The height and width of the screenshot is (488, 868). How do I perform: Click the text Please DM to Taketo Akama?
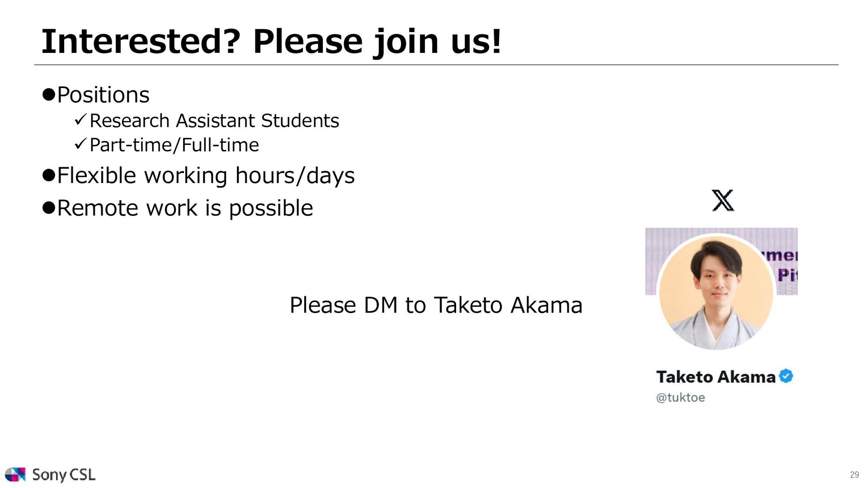pos(436,305)
